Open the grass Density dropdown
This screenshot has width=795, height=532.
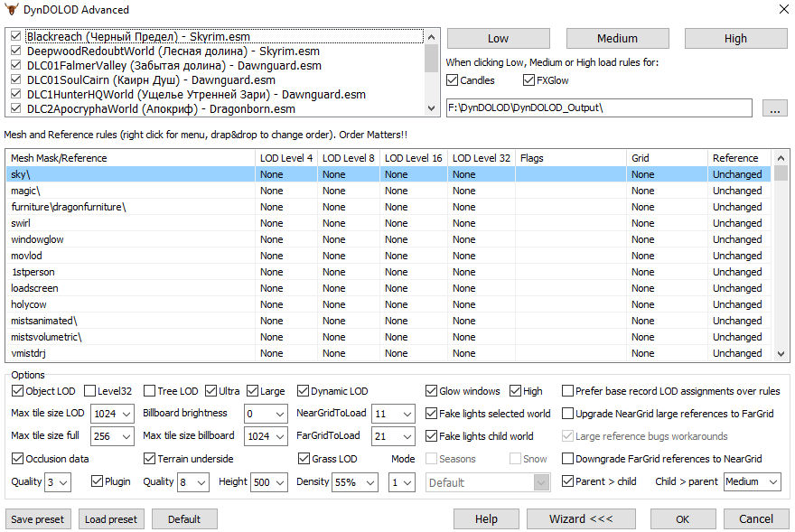pos(355,482)
